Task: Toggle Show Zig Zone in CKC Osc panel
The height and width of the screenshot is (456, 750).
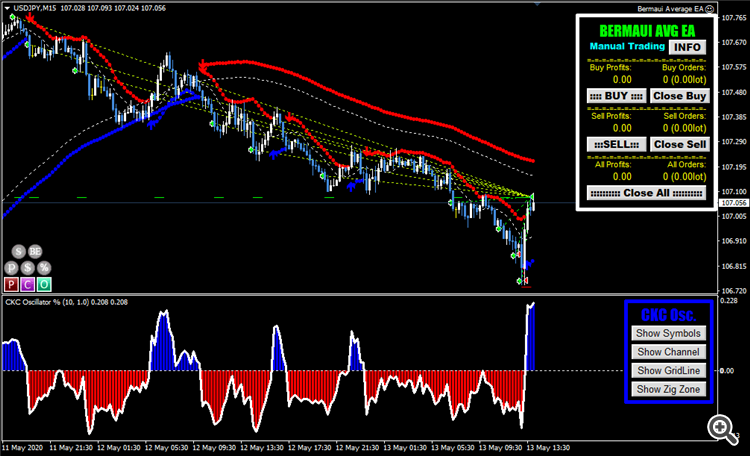Action: click(668, 389)
